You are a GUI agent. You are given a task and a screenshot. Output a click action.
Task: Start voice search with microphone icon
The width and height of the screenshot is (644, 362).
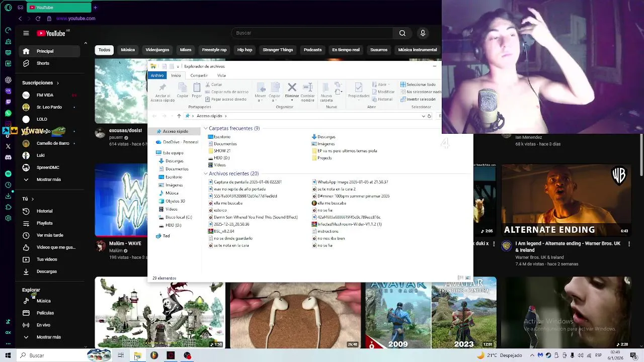click(x=423, y=33)
